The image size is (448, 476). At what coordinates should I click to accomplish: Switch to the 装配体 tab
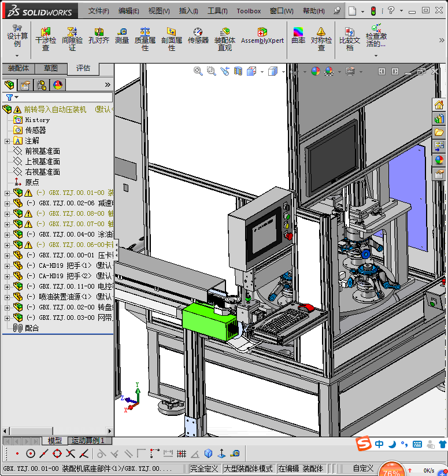pos(18,68)
